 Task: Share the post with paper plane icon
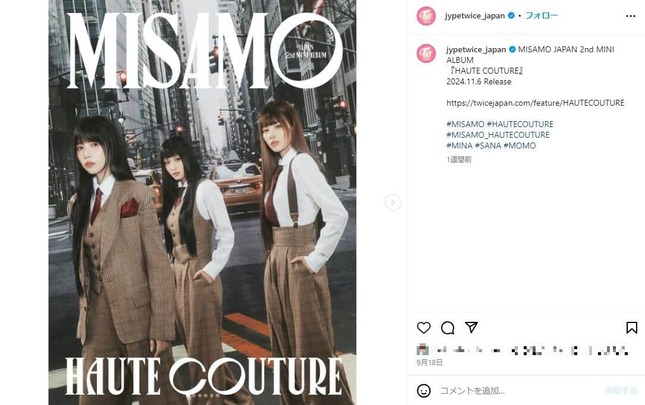(471, 327)
